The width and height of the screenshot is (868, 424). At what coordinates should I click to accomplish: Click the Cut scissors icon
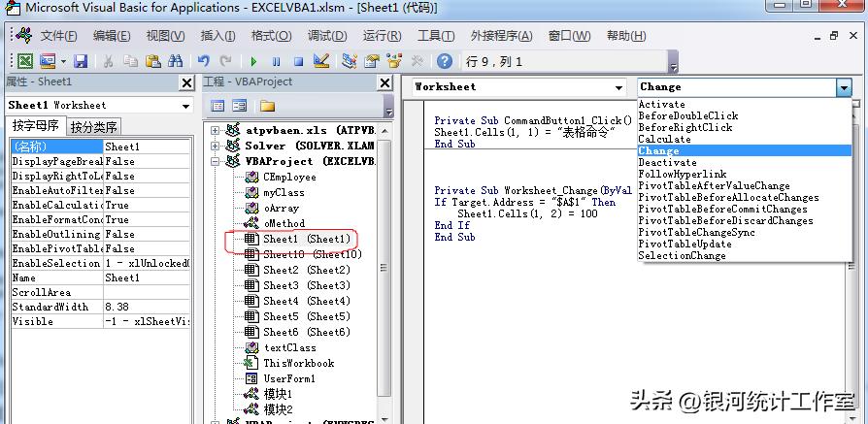[x=109, y=61]
